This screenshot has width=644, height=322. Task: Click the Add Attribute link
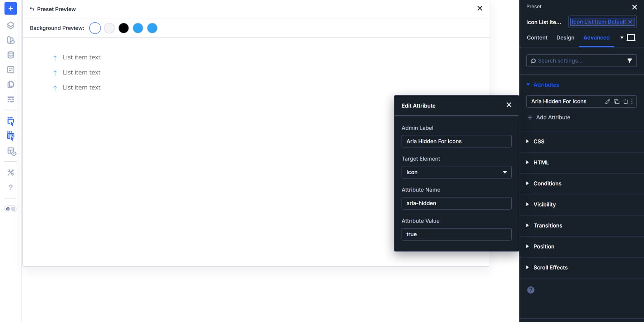coord(553,117)
